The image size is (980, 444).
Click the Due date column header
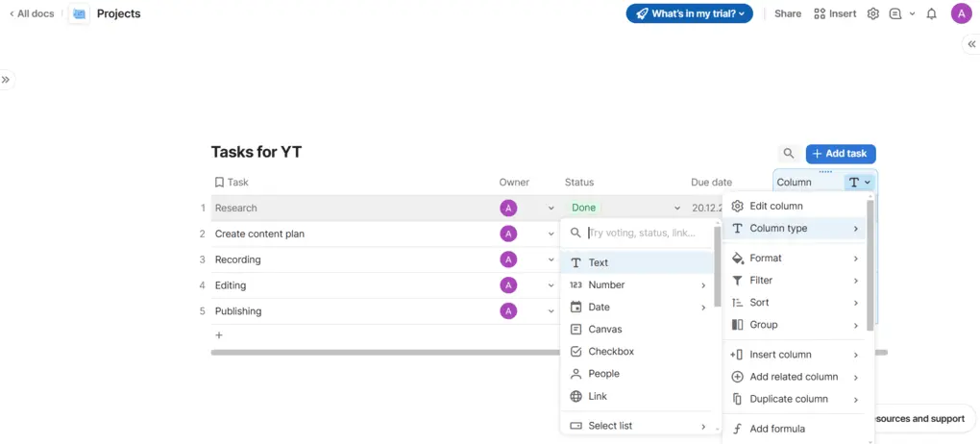(x=711, y=182)
